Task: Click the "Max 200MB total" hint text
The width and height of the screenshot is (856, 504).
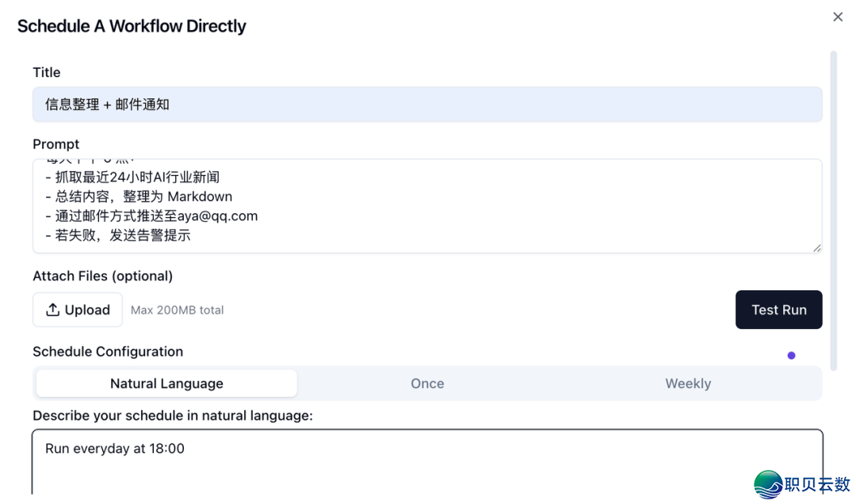Action: point(177,311)
